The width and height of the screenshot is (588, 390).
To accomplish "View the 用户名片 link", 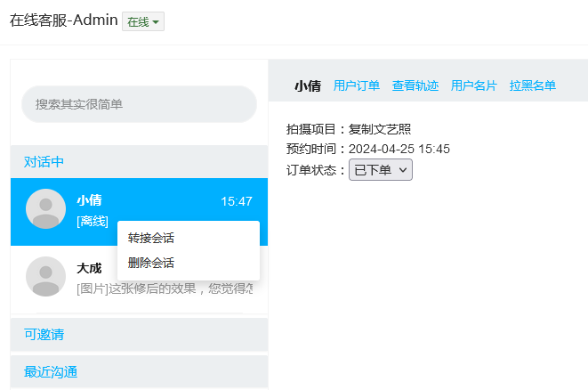I will (474, 86).
